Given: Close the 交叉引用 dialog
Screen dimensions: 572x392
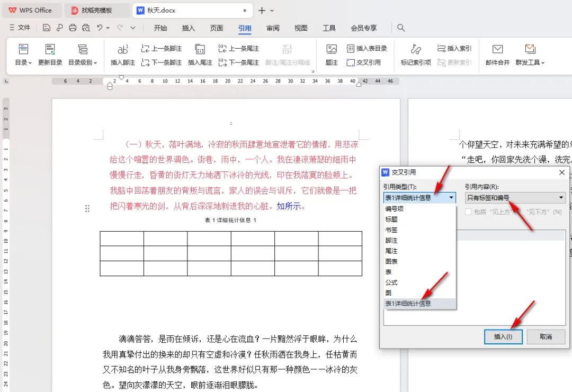Looking at the screenshot, I should point(562,172).
